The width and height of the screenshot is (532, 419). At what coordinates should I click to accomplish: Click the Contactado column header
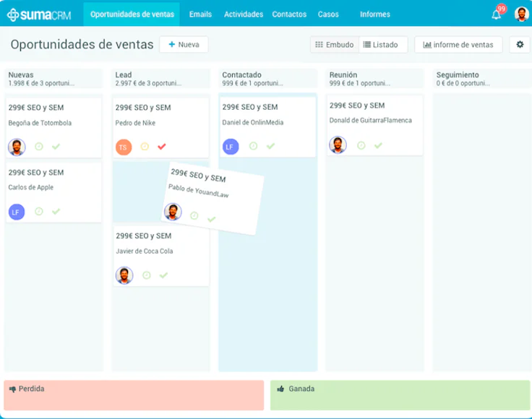click(268, 79)
